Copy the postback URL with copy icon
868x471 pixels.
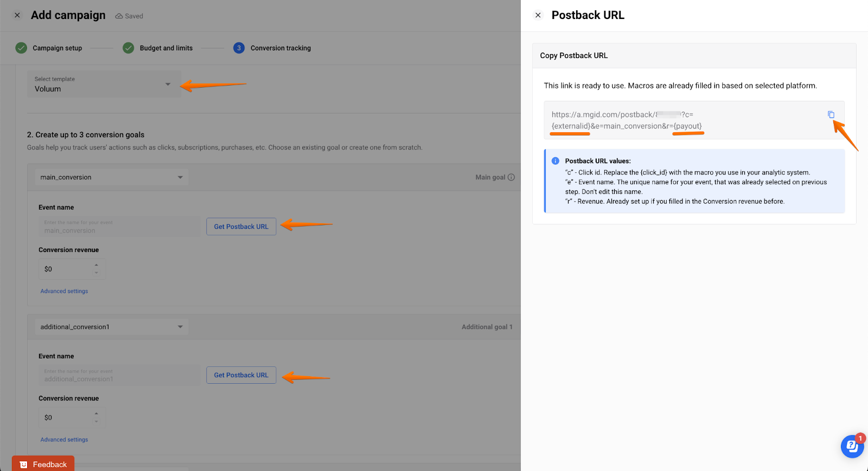tap(831, 114)
